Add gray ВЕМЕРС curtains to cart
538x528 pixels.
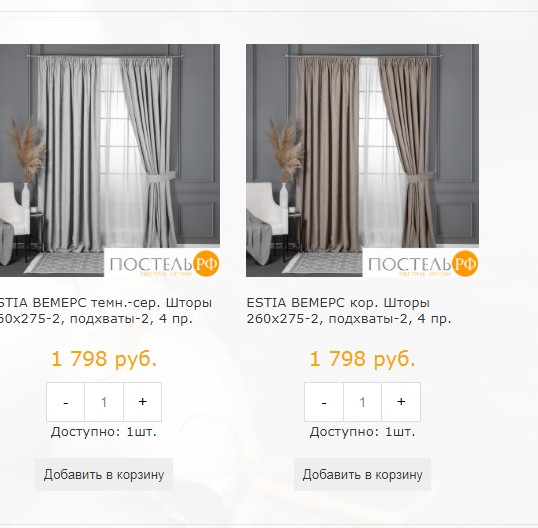[104, 474]
